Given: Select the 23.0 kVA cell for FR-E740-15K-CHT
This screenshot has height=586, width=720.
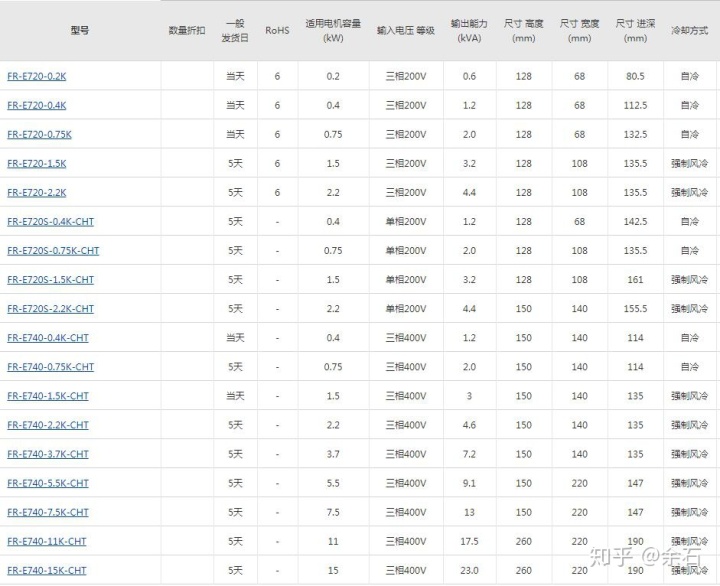Looking at the screenshot, I should (469, 570).
